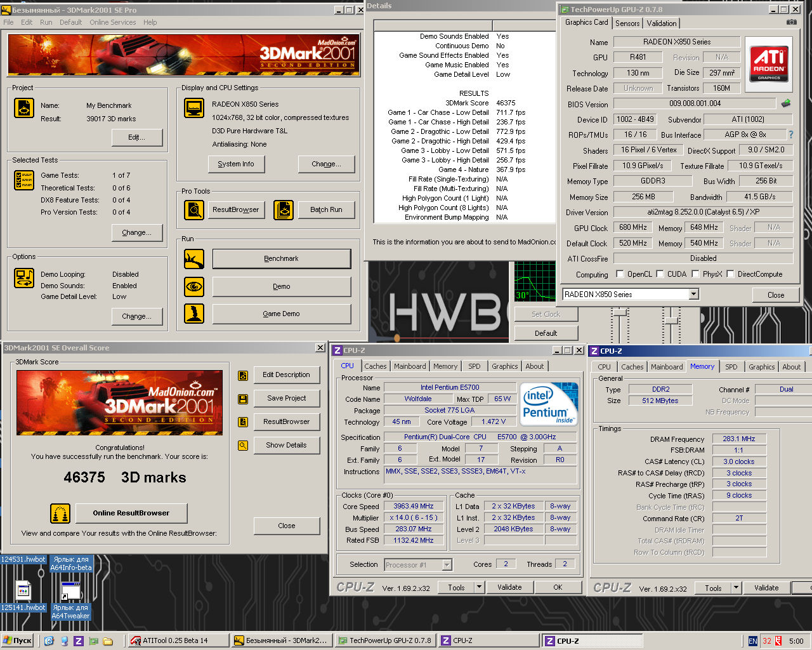Image resolution: width=812 pixels, height=650 pixels.
Task: Click the Project icon in 3DMark2001
Action: coord(24,108)
